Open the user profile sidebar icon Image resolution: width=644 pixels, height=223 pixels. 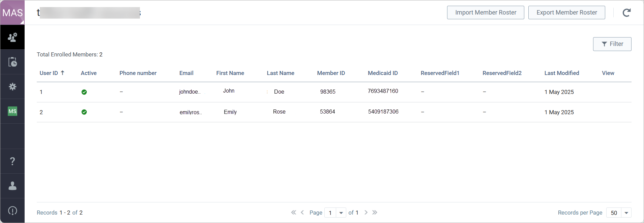[12, 186]
